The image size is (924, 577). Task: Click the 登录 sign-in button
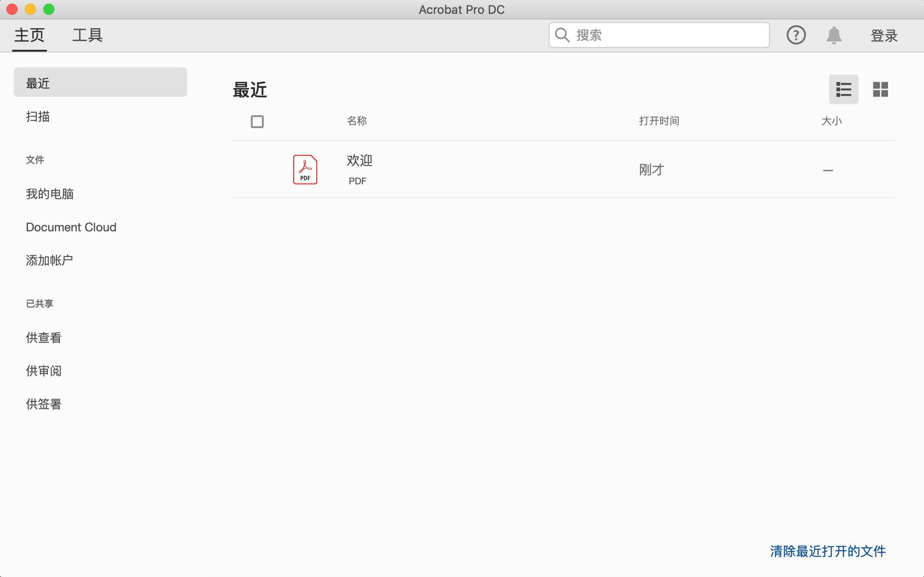coord(884,35)
